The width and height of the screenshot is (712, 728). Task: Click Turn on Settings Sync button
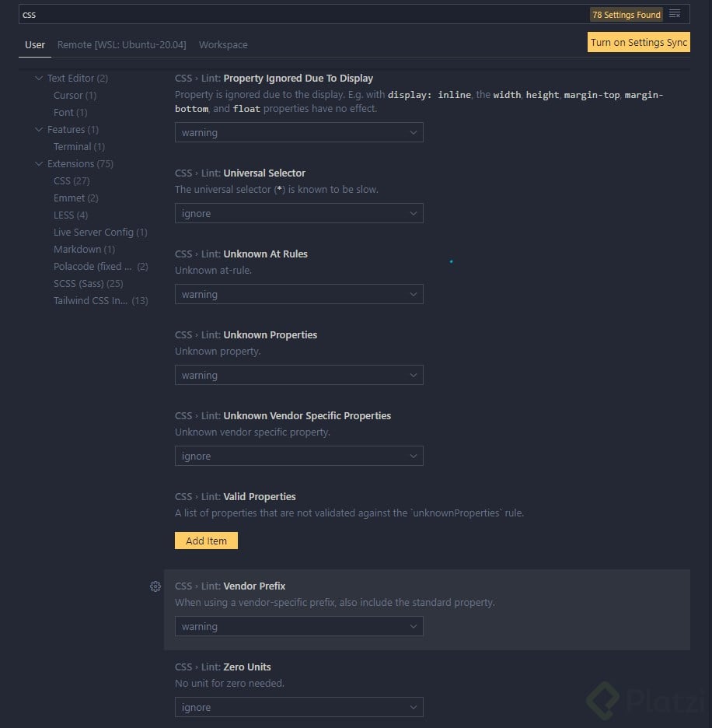click(x=639, y=42)
